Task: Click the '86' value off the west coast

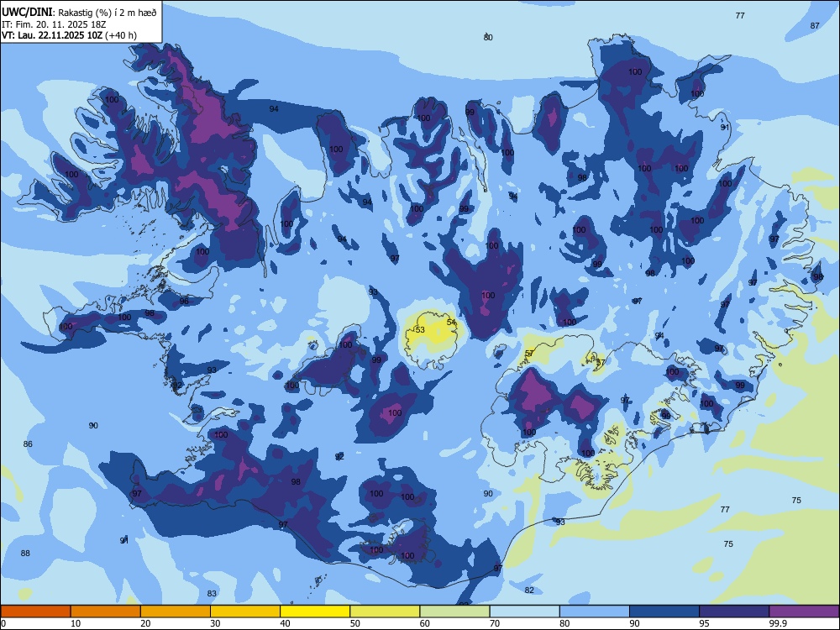Action: 28,444
